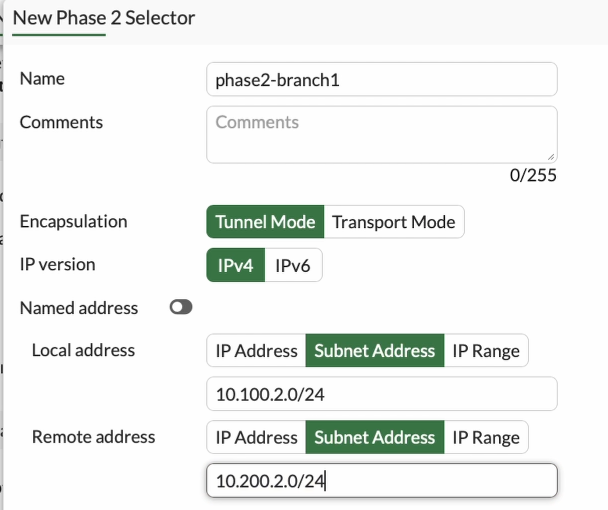Click the Encapsulation label
The image size is (608, 510).
coord(74,222)
